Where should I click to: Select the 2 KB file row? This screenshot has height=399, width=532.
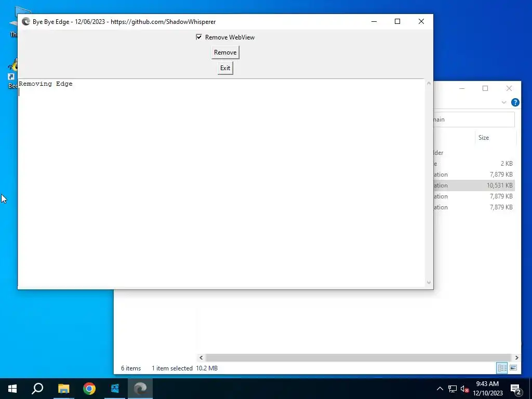474,164
